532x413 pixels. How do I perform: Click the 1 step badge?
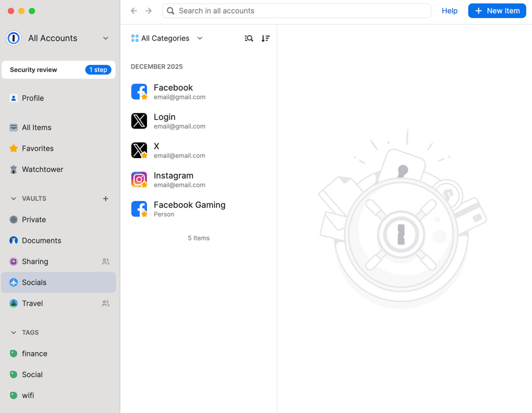98,70
